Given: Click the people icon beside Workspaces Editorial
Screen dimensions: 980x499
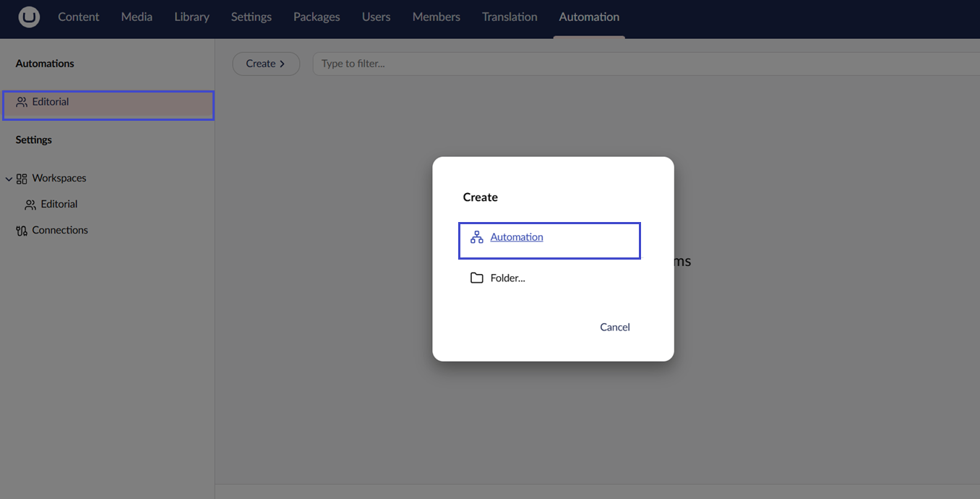Looking at the screenshot, I should coord(30,205).
